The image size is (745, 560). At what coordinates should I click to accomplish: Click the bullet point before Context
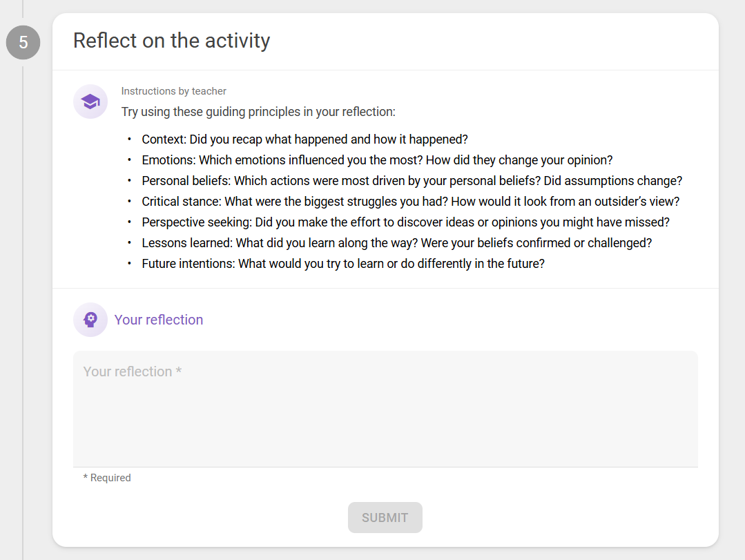129,139
